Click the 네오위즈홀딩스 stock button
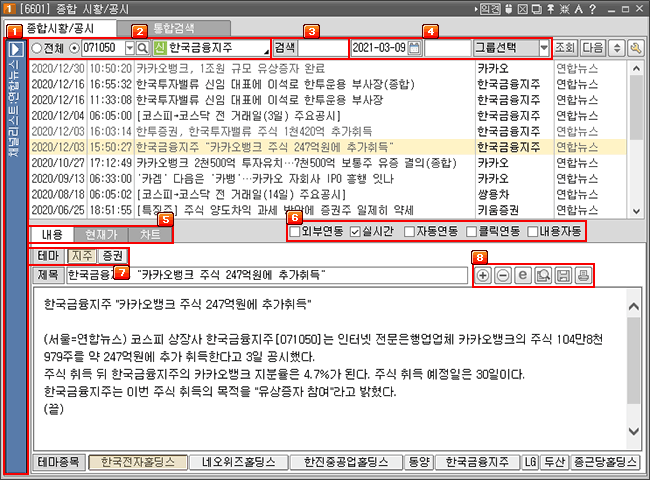The width and height of the screenshot is (650, 480). pyautogui.click(x=239, y=462)
